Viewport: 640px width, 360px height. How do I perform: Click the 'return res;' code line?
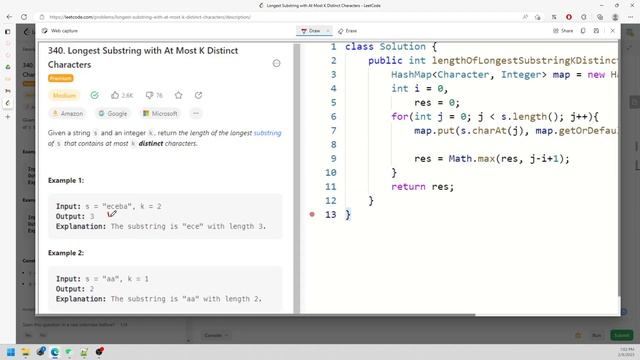(422, 187)
